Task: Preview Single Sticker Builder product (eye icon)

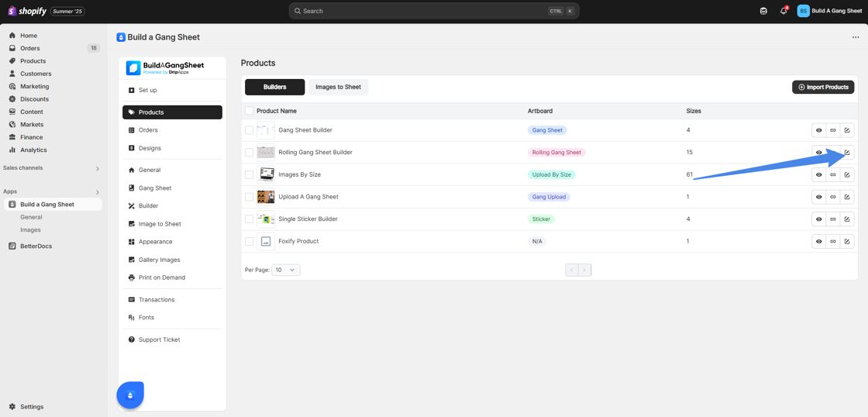Action: [x=818, y=219]
